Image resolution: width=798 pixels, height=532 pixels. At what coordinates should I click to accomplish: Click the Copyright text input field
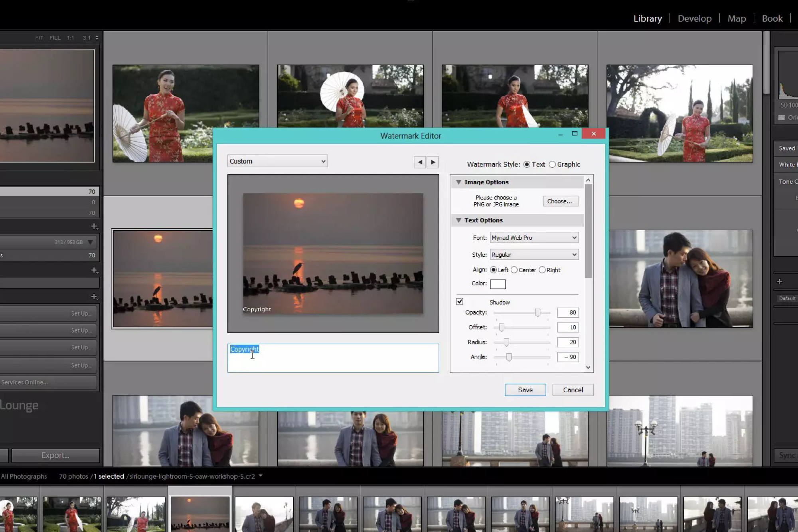[333, 357]
